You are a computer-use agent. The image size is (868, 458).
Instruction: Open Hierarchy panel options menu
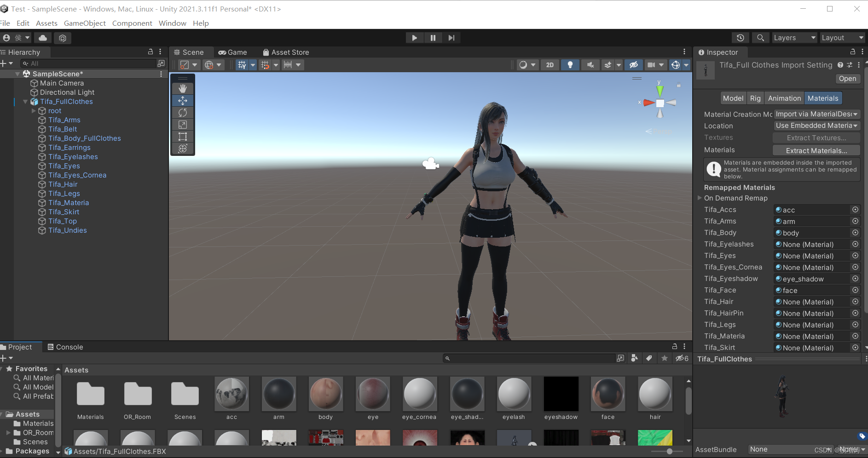coord(160,52)
